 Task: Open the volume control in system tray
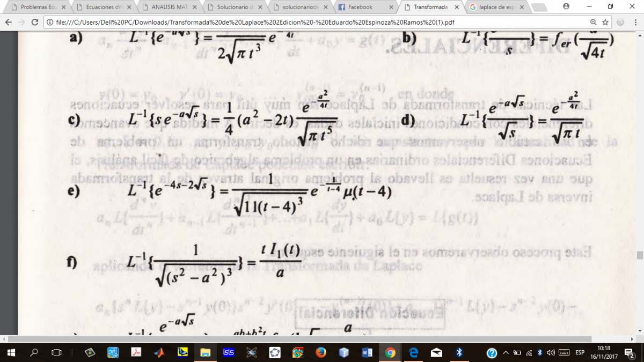(550, 352)
